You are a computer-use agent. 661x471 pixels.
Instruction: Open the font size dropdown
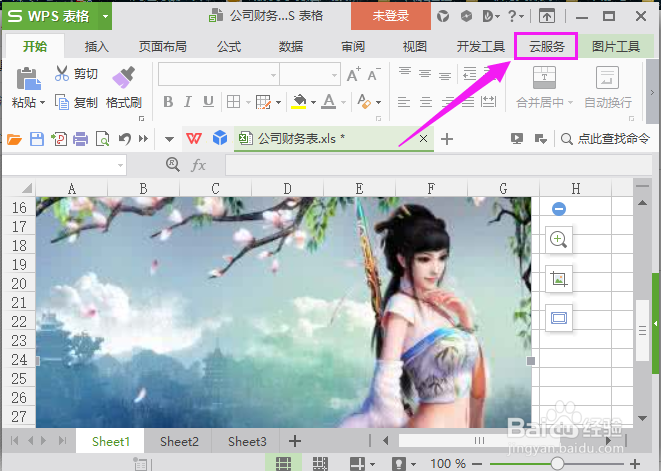click(x=334, y=75)
